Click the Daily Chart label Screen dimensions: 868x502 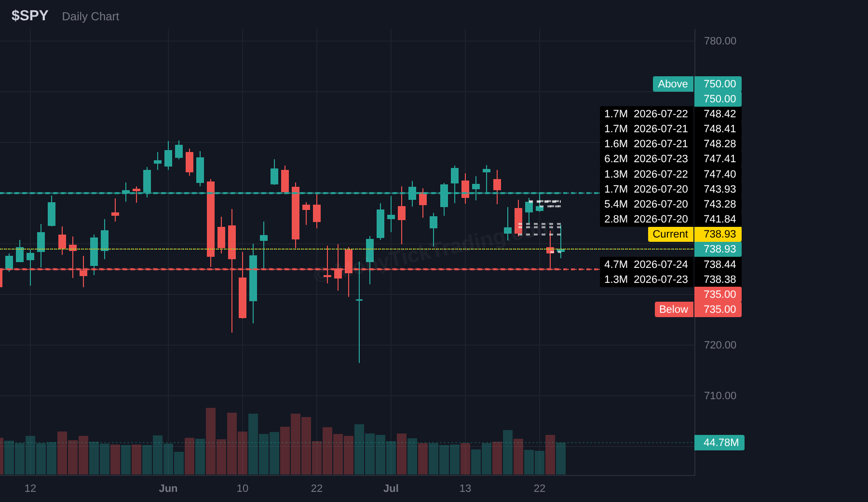[91, 16]
